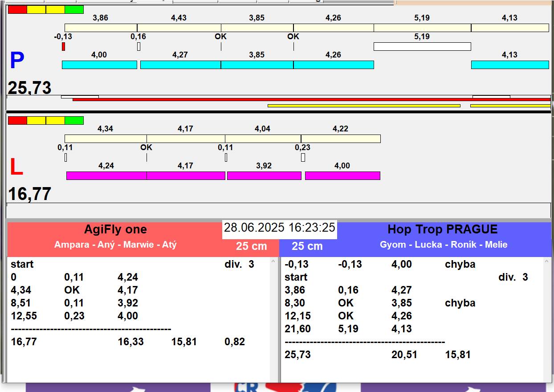The image size is (554, 392).
Task: Click the AgiFly one team name
Action: [115, 229]
